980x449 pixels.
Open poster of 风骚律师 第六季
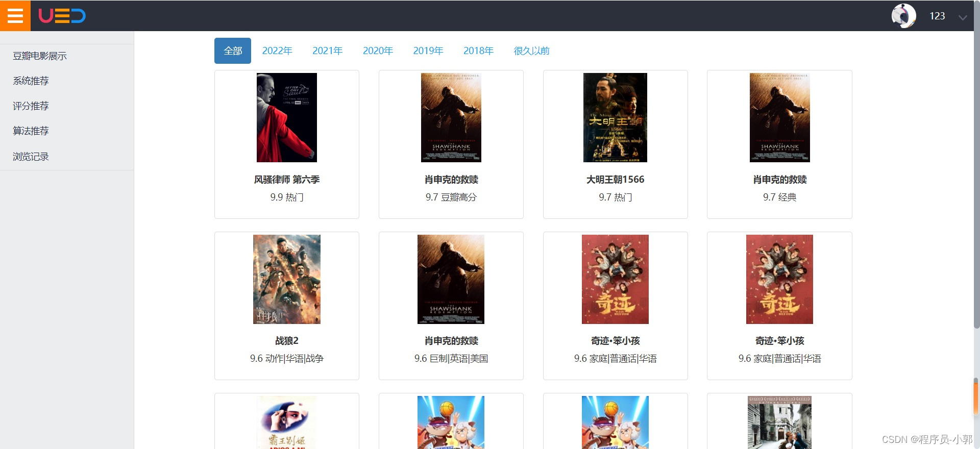[287, 117]
